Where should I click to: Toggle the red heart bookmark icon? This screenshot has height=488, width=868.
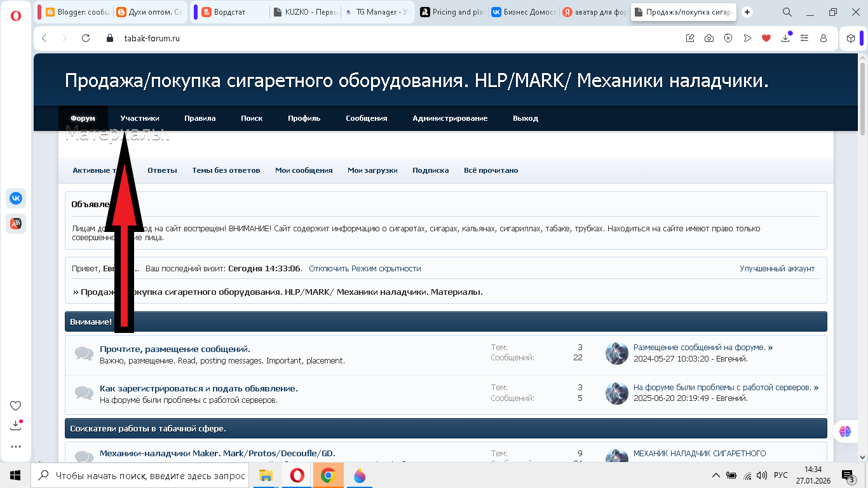point(766,38)
